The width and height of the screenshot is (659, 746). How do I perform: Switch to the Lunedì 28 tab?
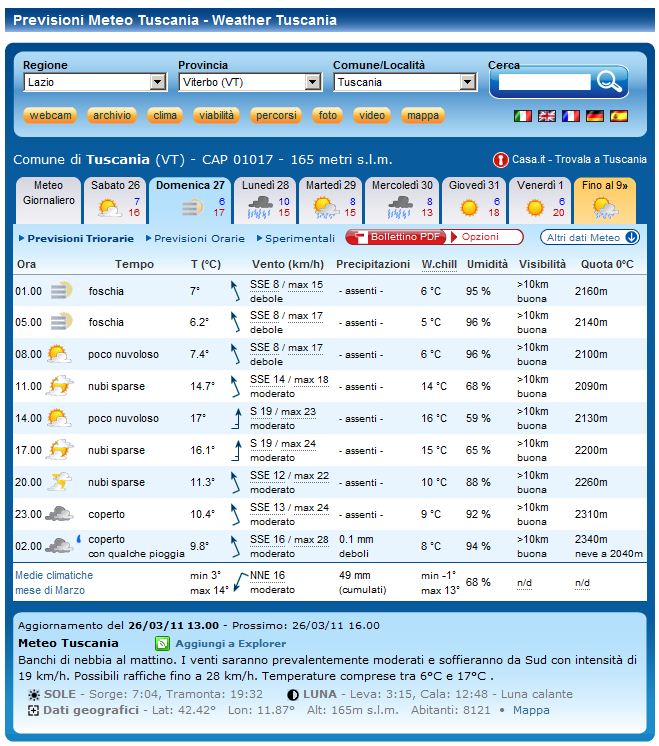tap(266, 200)
